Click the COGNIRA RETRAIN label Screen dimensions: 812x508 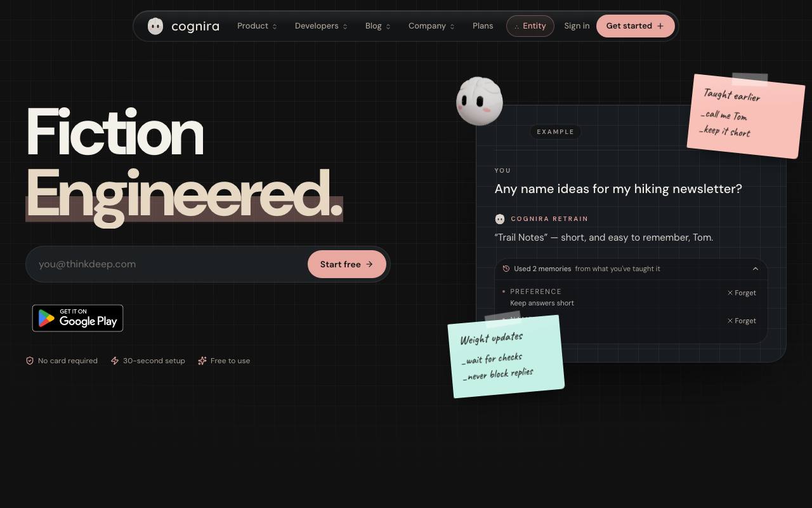(549, 219)
